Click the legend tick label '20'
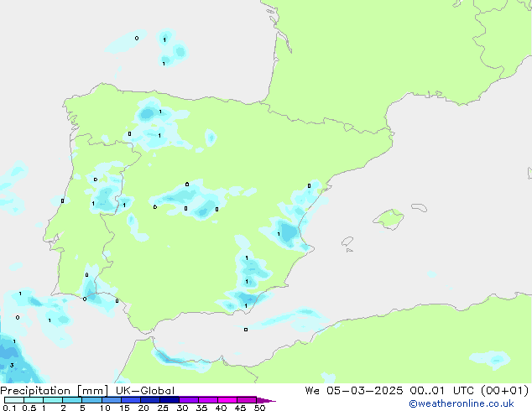The image size is (532, 411). pyautogui.click(x=143, y=408)
